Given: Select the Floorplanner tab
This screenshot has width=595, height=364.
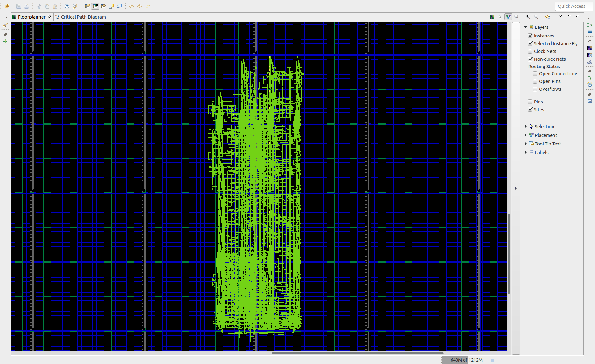Looking at the screenshot, I should click(x=31, y=17).
